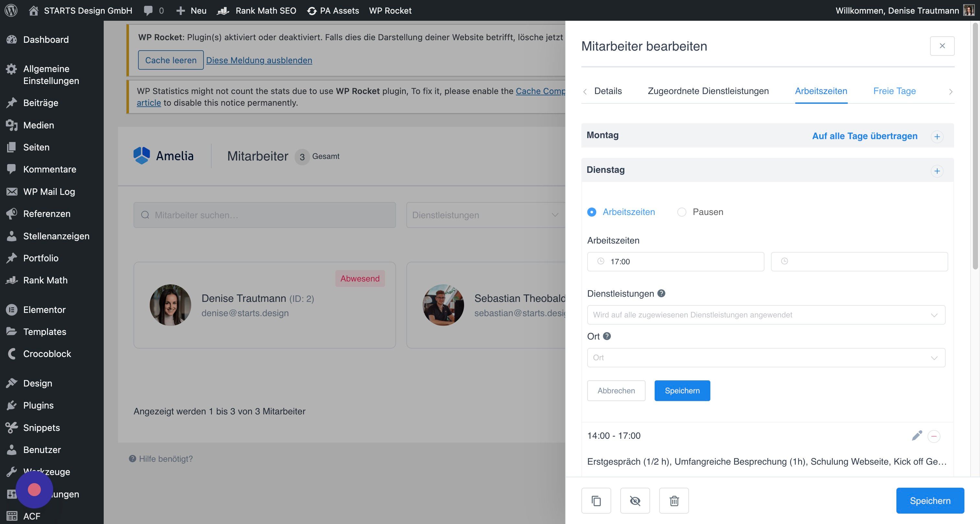Open Crocoblock sidebar item
Screen dimensions: 980x524
pyautogui.click(x=47, y=353)
